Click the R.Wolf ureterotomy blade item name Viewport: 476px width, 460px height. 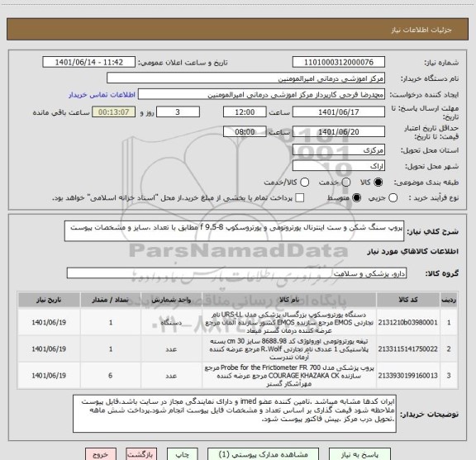[289, 349]
